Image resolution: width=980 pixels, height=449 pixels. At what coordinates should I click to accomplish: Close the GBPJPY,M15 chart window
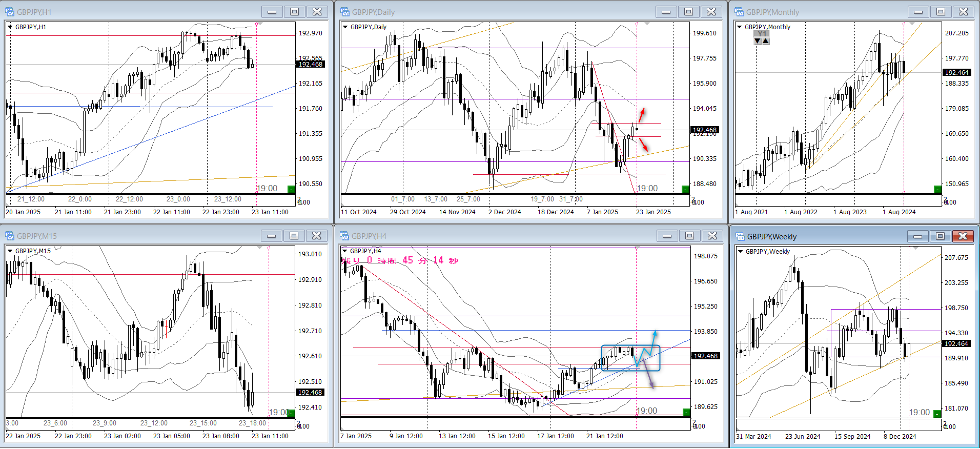pyautogui.click(x=317, y=236)
